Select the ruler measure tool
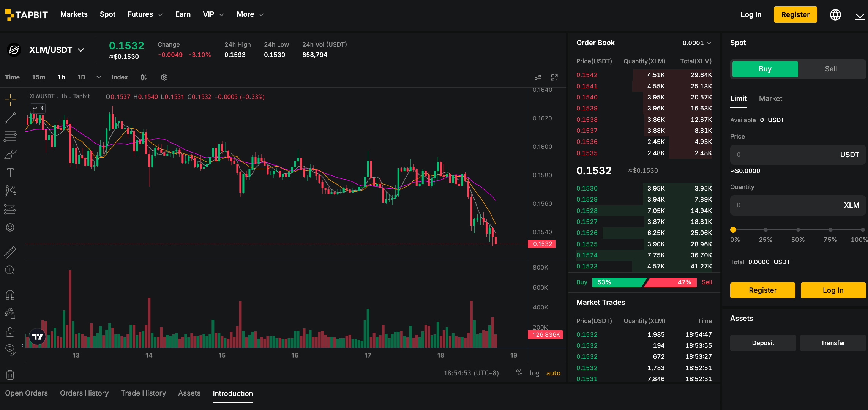868x410 pixels. click(10, 252)
